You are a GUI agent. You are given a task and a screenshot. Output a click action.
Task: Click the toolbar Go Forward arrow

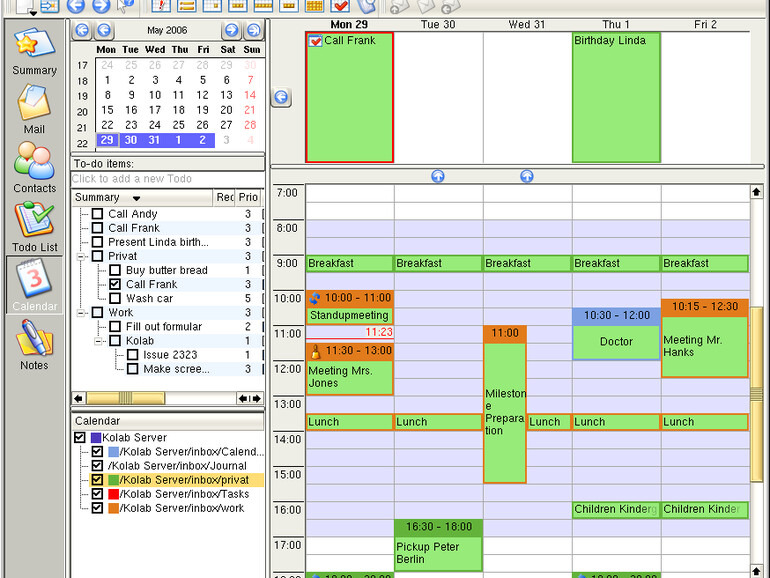pos(101,6)
